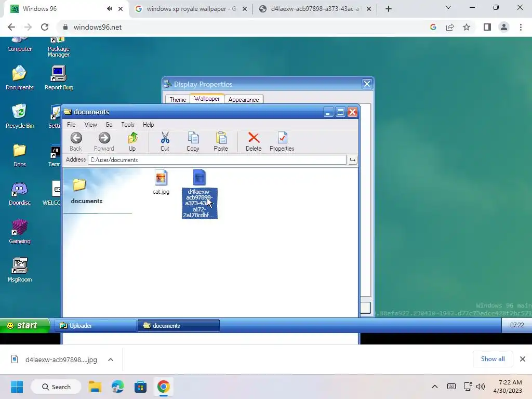
Task: Open the Computer desktop icon
Action: coord(20,45)
